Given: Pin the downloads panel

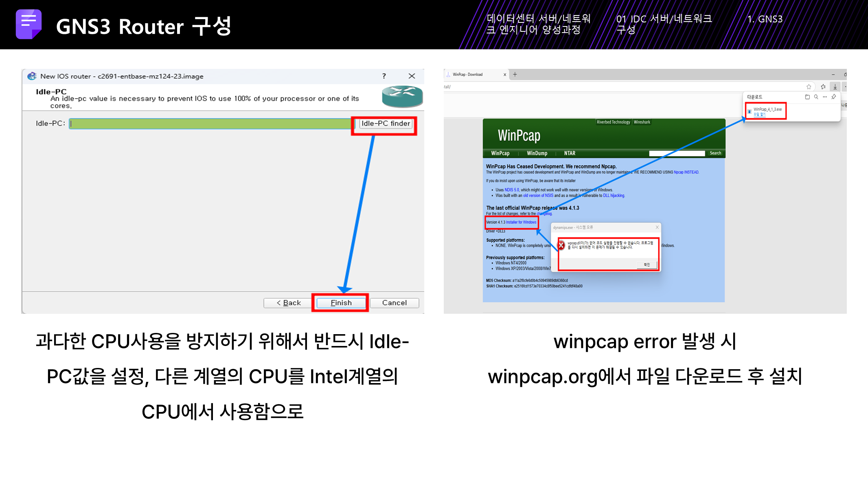Looking at the screenshot, I should tap(834, 97).
